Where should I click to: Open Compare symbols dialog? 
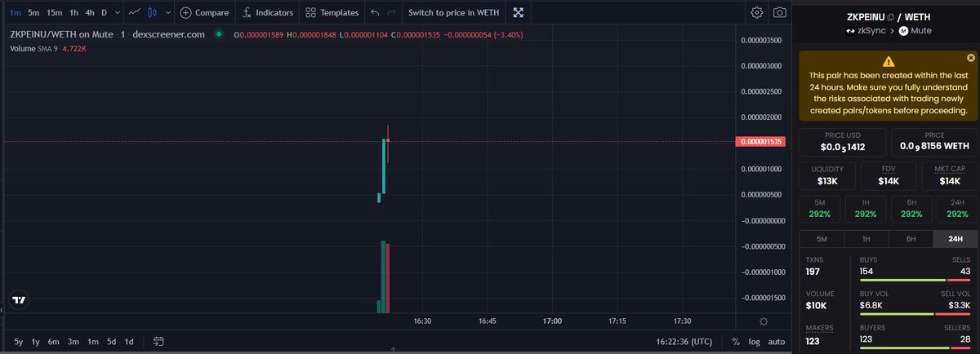tap(204, 13)
